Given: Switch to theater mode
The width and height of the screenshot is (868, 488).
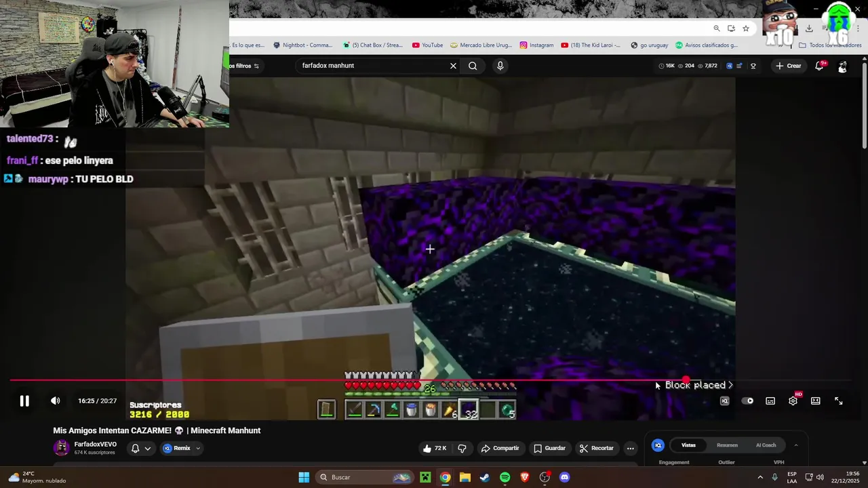Looking at the screenshot, I should (x=816, y=401).
